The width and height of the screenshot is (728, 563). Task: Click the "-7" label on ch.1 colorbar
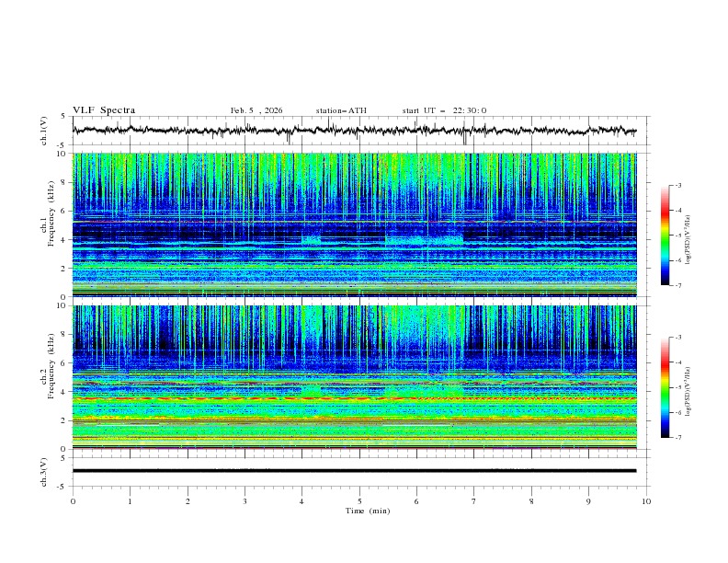pyautogui.click(x=678, y=285)
